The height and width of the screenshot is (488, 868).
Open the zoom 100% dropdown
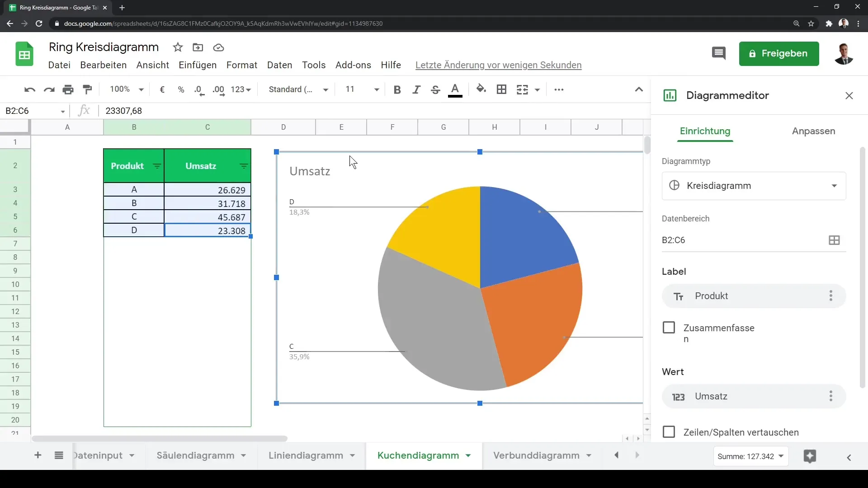pos(127,89)
